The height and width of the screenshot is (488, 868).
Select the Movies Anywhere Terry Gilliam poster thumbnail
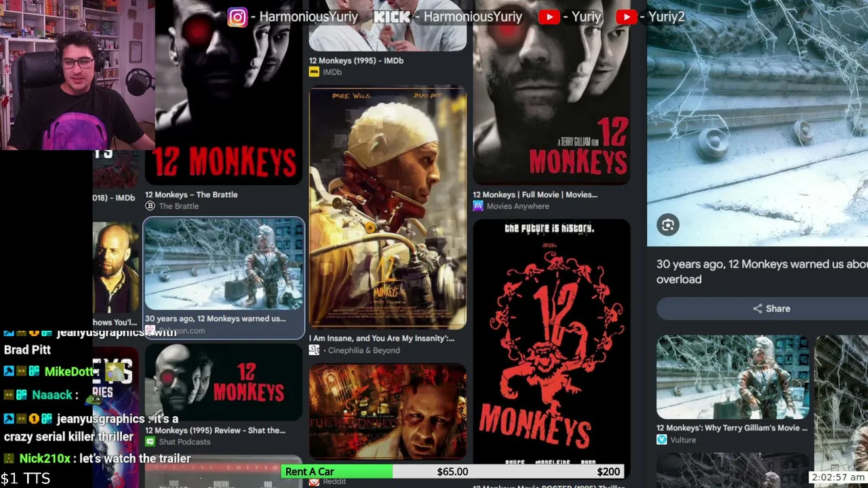pos(551,92)
